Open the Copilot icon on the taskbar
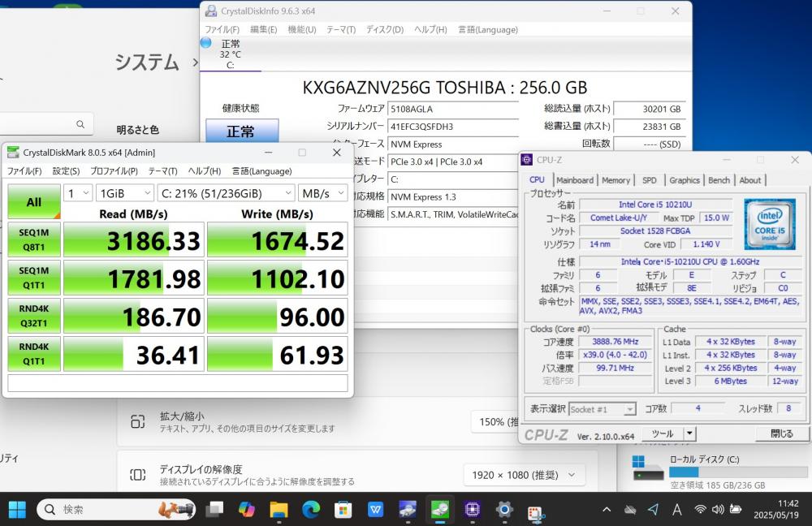Image resolution: width=812 pixels, height=526 pixels. [247, 510]
